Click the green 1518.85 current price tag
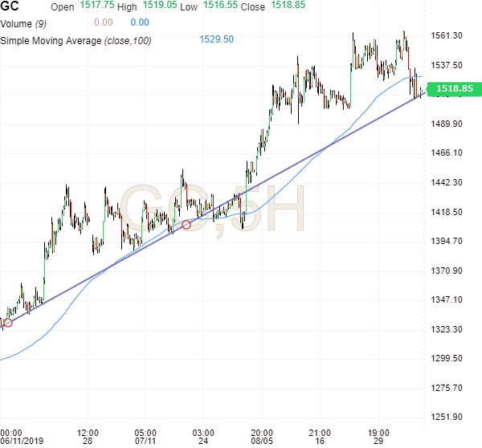Screen dimensions: 482x448 (x=453, y=89)
